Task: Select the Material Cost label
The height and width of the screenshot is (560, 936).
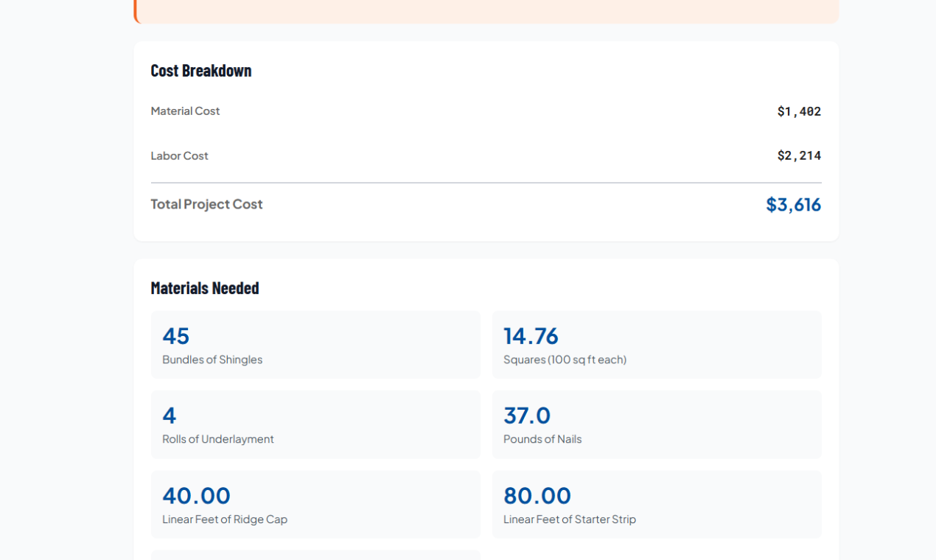Action: [185, 111]
